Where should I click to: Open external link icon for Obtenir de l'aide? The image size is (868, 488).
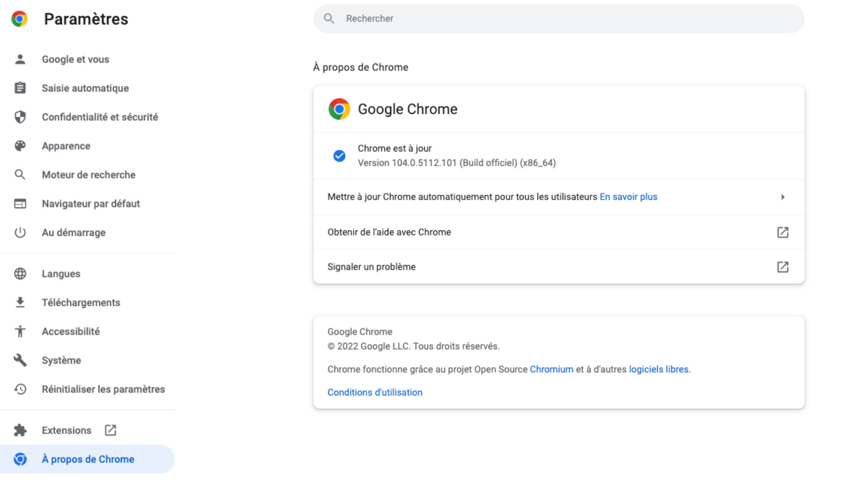pyautogui.click(x=783, y=232)
